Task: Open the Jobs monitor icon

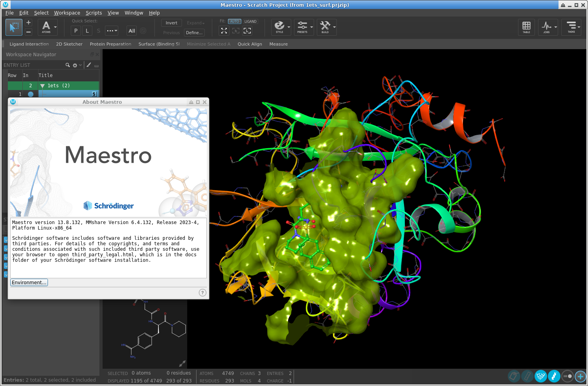Action: [x=546, y=27]
